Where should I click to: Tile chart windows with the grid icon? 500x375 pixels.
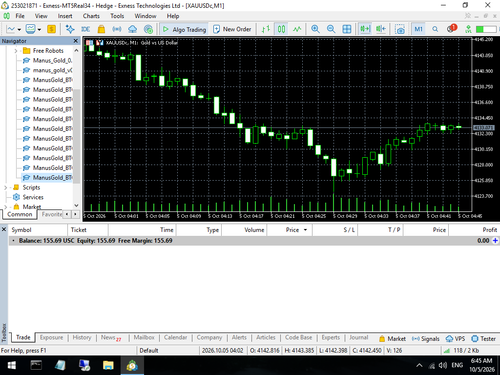pyautogui.click(x=347, y=29)
